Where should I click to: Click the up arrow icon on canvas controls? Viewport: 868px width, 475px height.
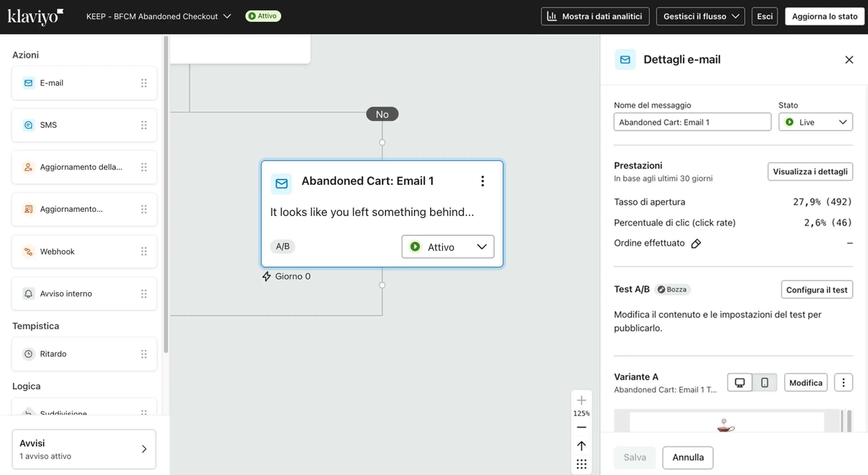coord(581,446)
